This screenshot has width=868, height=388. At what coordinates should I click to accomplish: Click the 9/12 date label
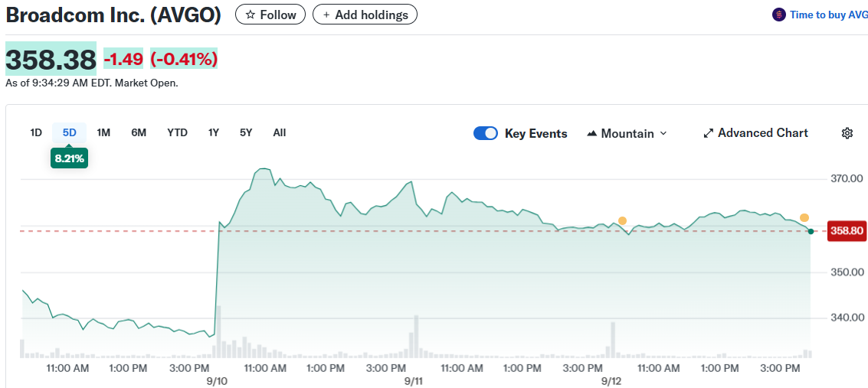pyautogui.click(x=611, y=381)
